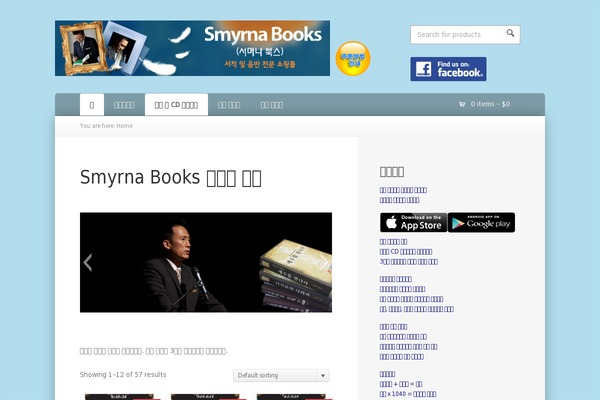This screenshot has height=400, width=600.
Task: Open the third product thumbnail below results
Action: coord(293,397)
